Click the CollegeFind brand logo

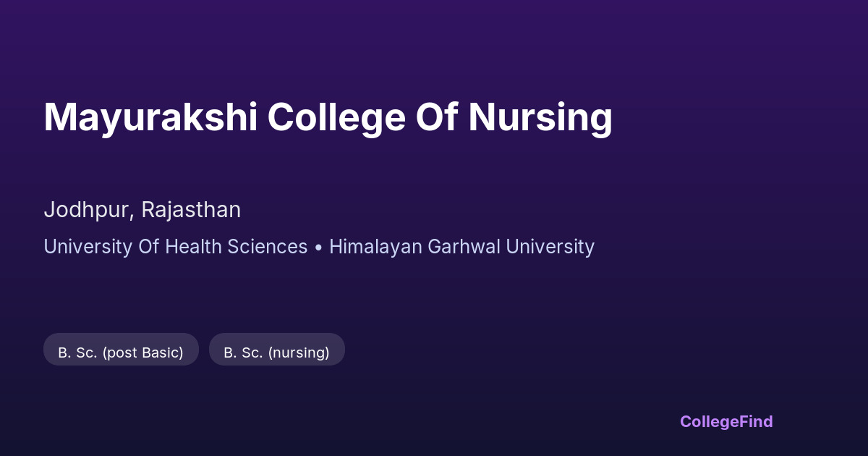(726, 421)
